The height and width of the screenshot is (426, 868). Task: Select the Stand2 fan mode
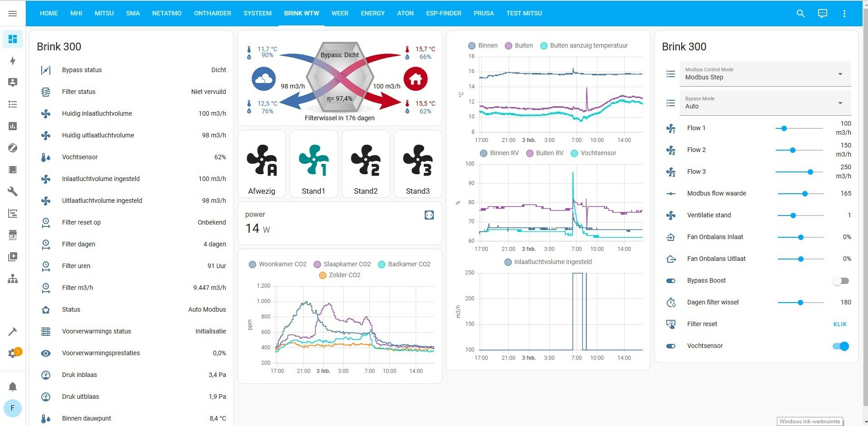point(366,164)
